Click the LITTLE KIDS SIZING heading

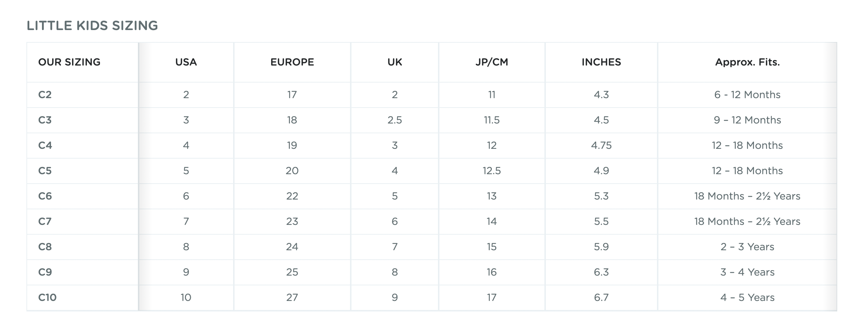[x=92, y=26]
